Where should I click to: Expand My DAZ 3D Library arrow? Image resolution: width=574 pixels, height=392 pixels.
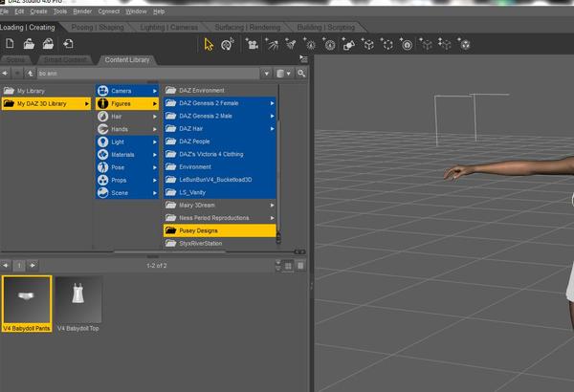click(87, 103)
